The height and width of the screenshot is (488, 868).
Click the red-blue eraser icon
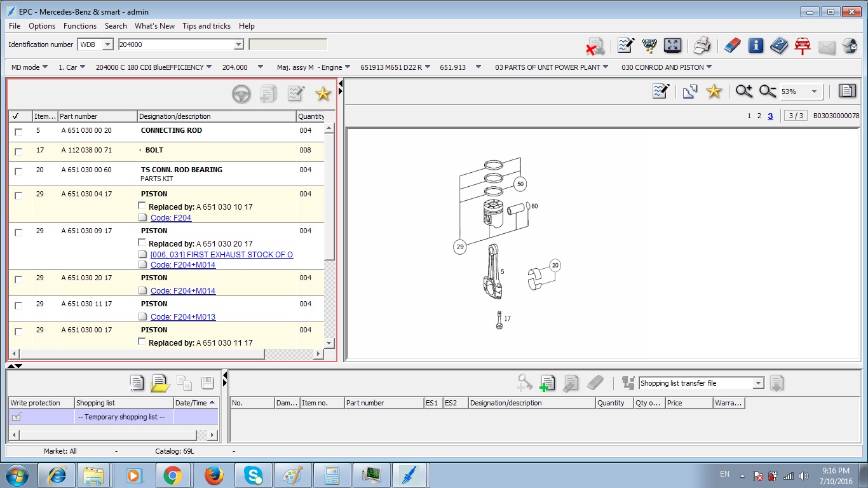pos(732,45)
